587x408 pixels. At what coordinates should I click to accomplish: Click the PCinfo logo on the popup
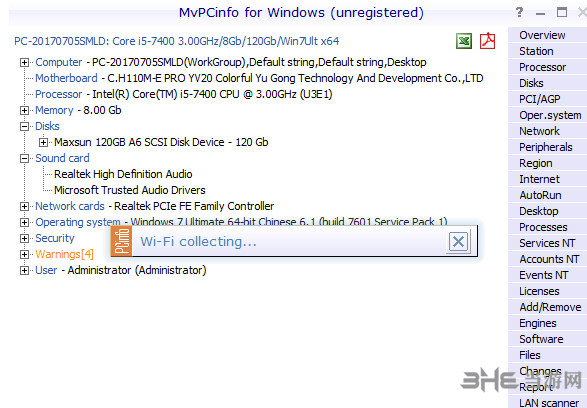122,241
